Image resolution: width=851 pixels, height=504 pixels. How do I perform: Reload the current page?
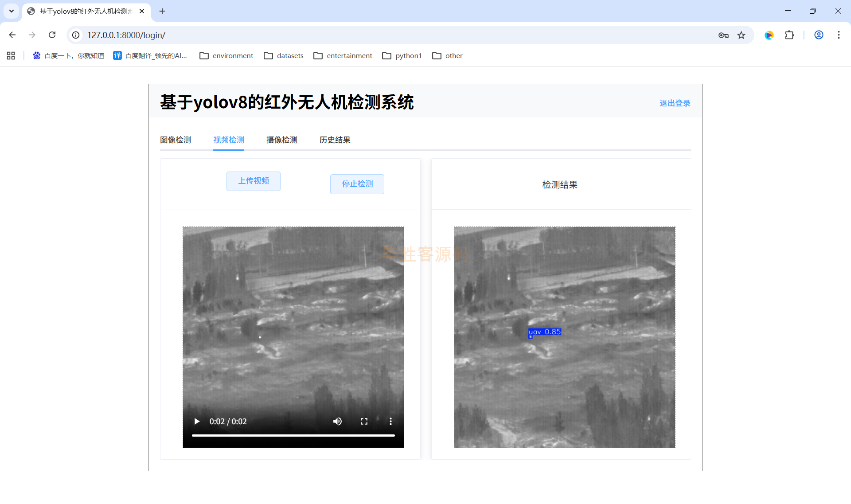pyautogui.click(x=52, y=35)
